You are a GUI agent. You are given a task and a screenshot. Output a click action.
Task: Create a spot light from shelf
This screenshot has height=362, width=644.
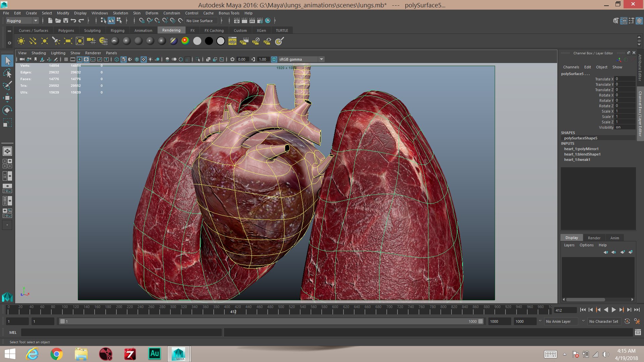(x=56, y=41)
